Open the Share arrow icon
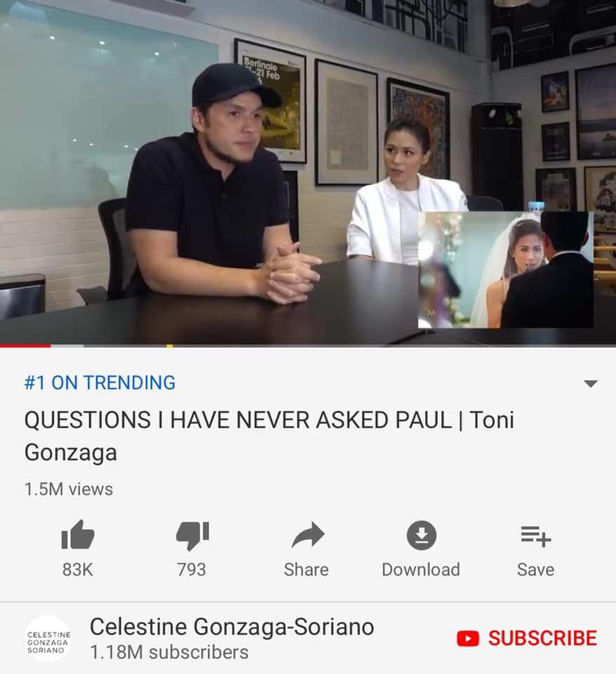 tap(307, 535)
